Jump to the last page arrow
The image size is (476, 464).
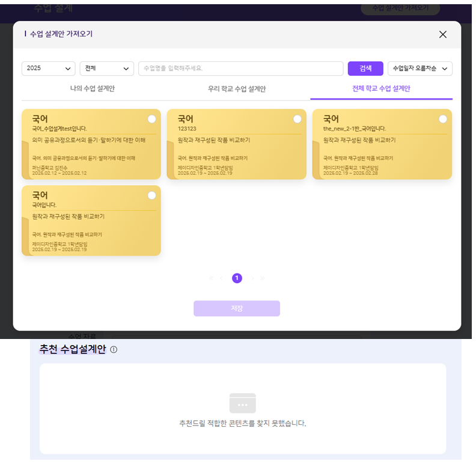click(x=263, y=278)
